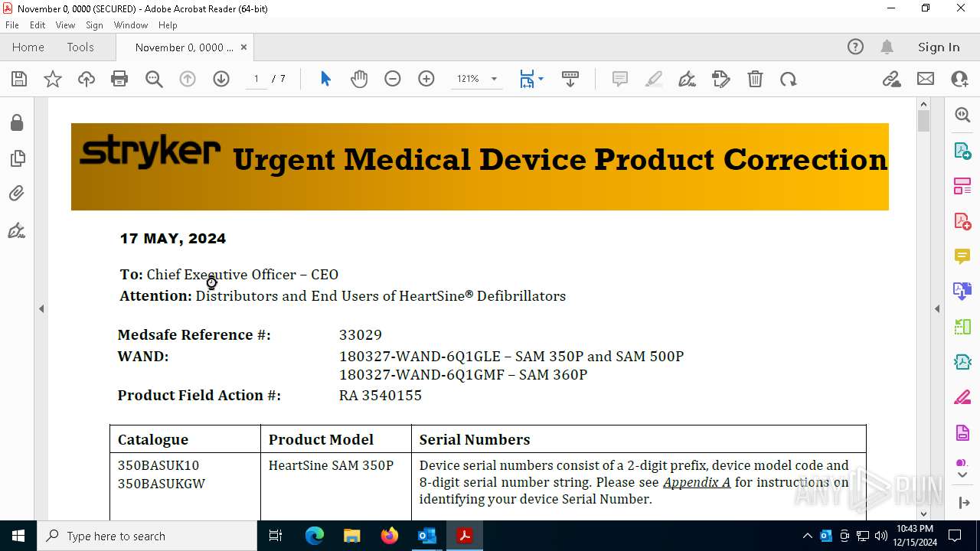Invite others with the add-person icon
This screenshot has height=551, width=980.
[x=959, y=79]
